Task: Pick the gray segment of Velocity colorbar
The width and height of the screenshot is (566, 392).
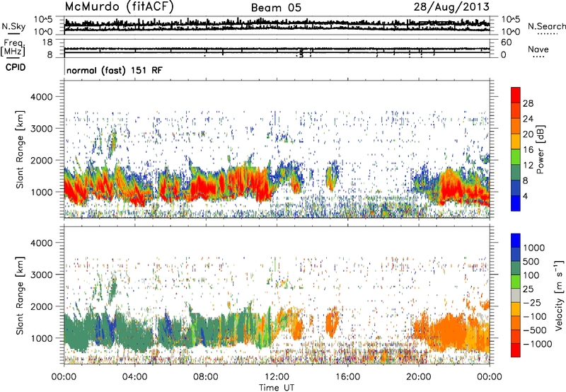Action: click(516, 296)
